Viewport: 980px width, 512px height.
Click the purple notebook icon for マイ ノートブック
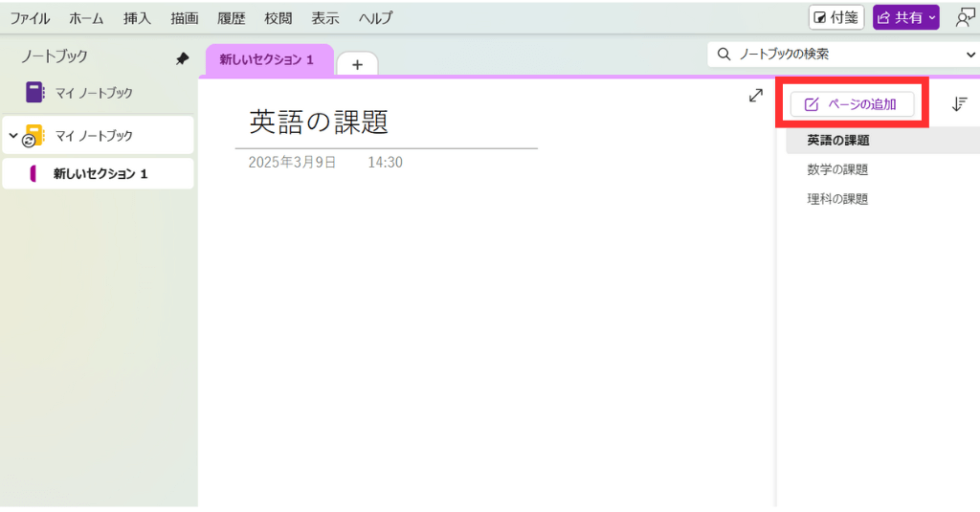coord(36,93)
